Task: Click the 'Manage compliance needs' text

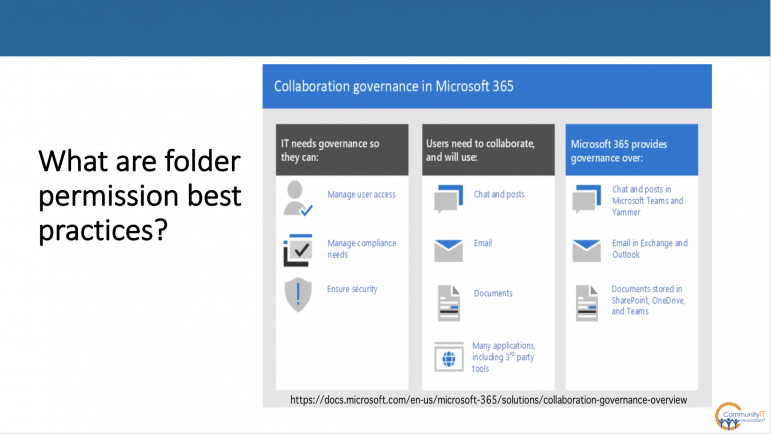Action: coord(362,249)
